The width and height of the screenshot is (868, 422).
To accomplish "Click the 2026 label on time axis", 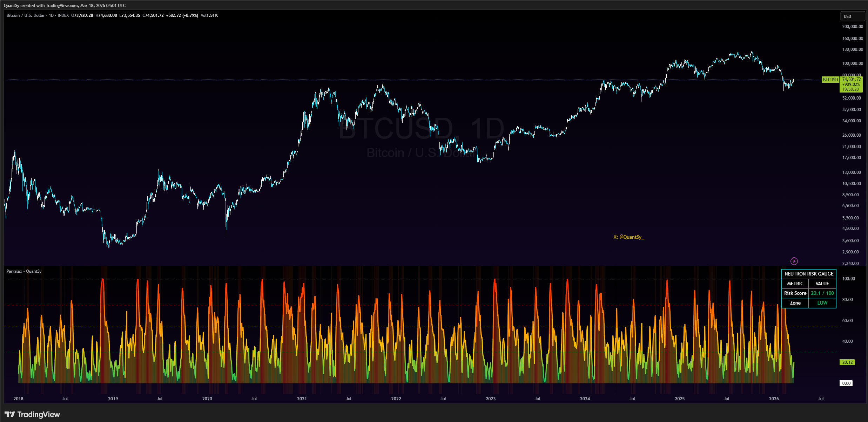I will click(774, 399).
